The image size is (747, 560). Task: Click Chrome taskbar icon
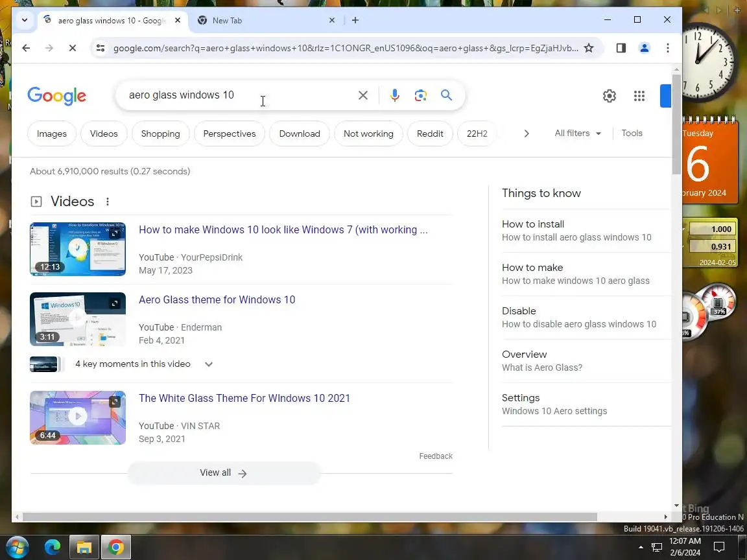[x=115, y=547]
